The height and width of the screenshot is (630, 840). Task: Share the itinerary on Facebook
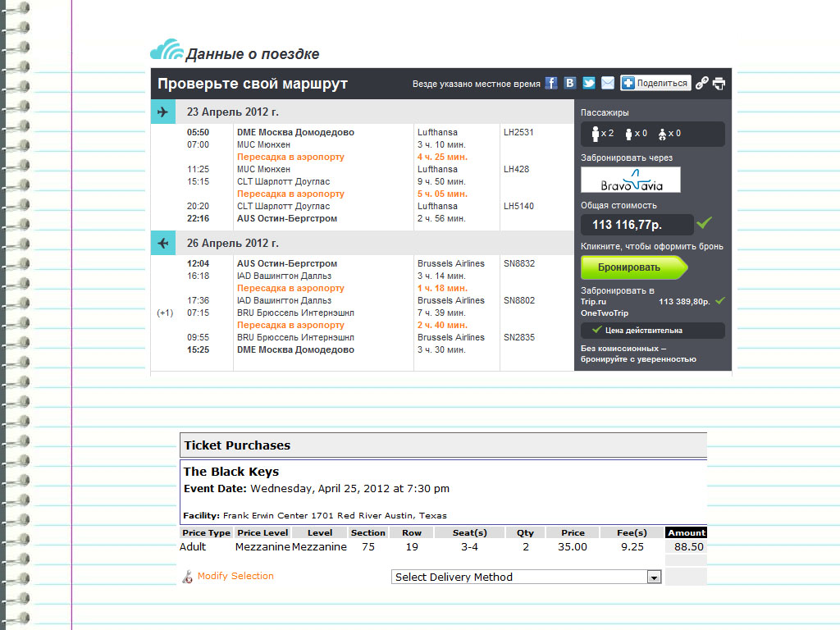click(550, 83)
